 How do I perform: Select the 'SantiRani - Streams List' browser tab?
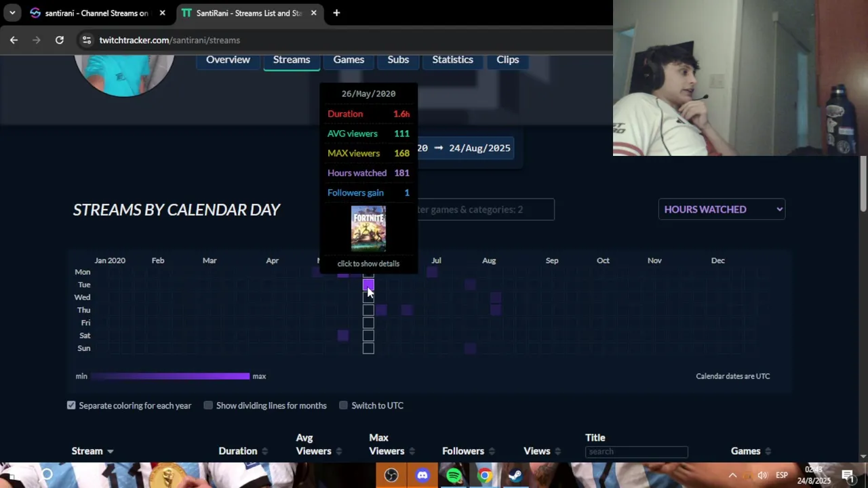tap(250, 13)
